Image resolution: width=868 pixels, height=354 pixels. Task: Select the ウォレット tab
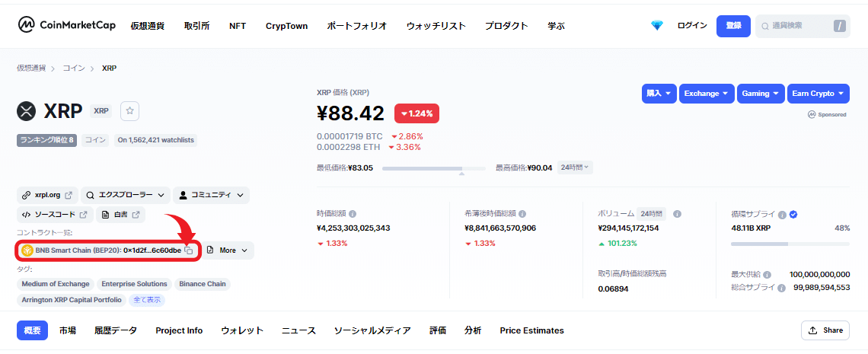coord(242,330)
